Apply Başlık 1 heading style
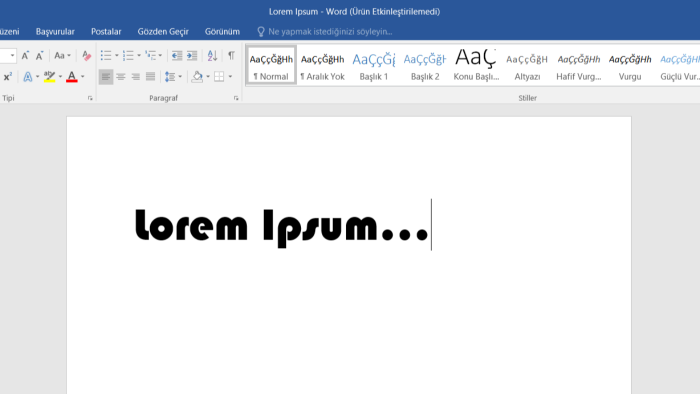 point(374,66)
